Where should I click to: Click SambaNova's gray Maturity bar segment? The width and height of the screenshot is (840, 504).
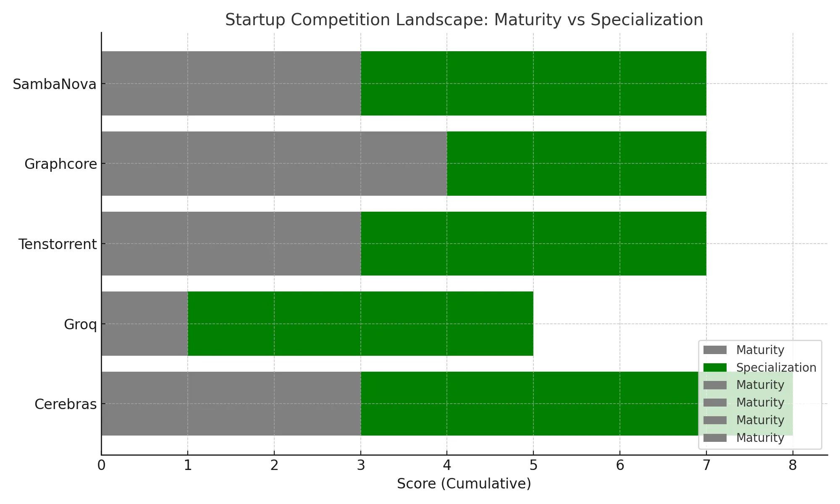[231, 83]
